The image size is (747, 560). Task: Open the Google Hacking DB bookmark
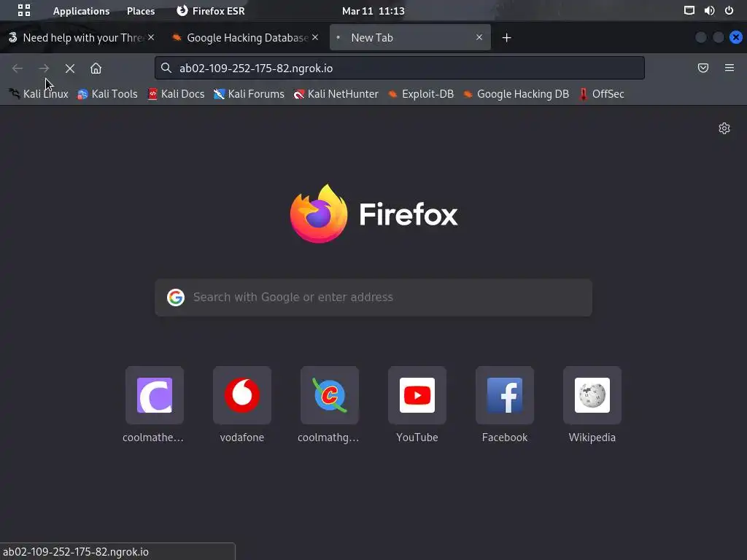(x=516, y=94)
